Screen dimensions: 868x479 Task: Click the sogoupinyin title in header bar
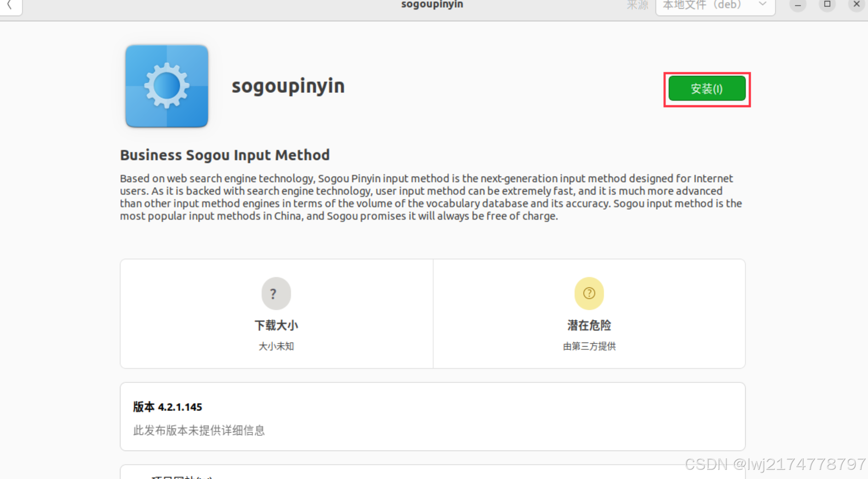432,5
